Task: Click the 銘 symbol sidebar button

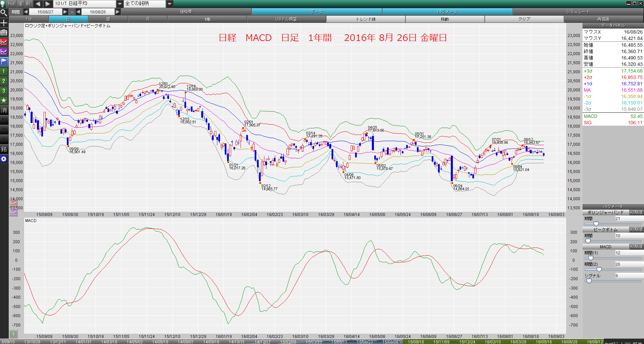Action: click(4, 149)
